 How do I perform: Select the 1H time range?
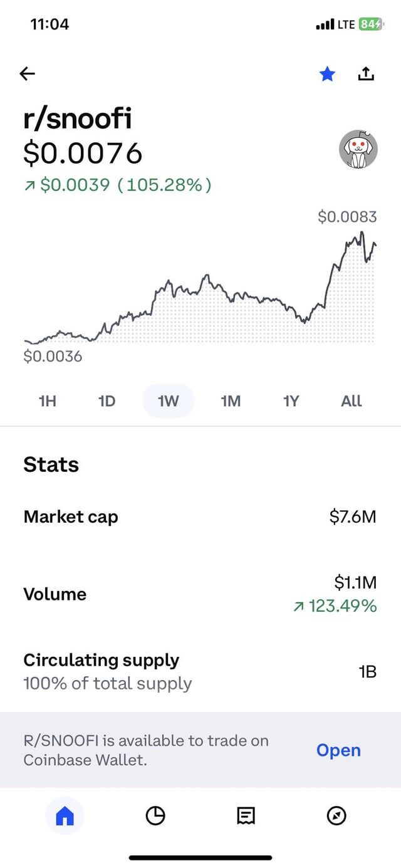(48, 400)
